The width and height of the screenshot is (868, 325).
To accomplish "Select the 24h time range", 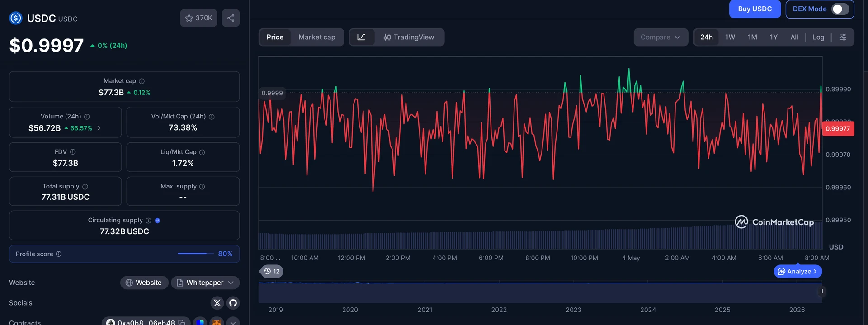I will click(707, 37).
